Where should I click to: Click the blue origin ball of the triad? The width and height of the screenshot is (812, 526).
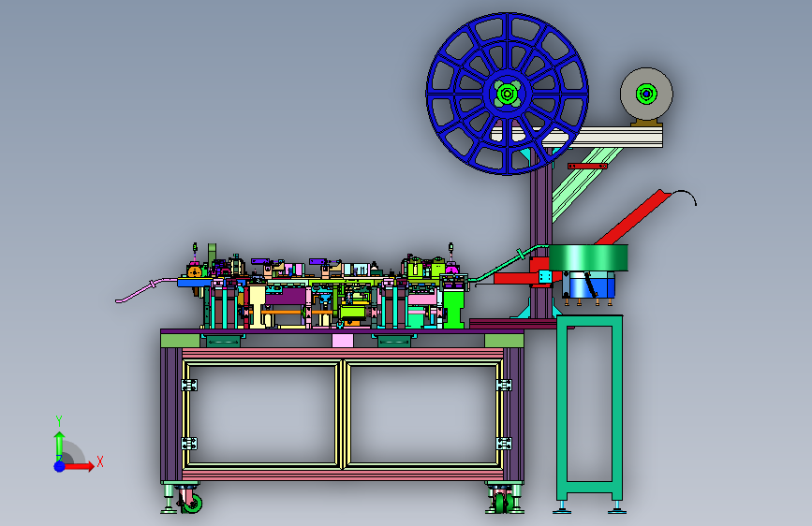point(60,466)
